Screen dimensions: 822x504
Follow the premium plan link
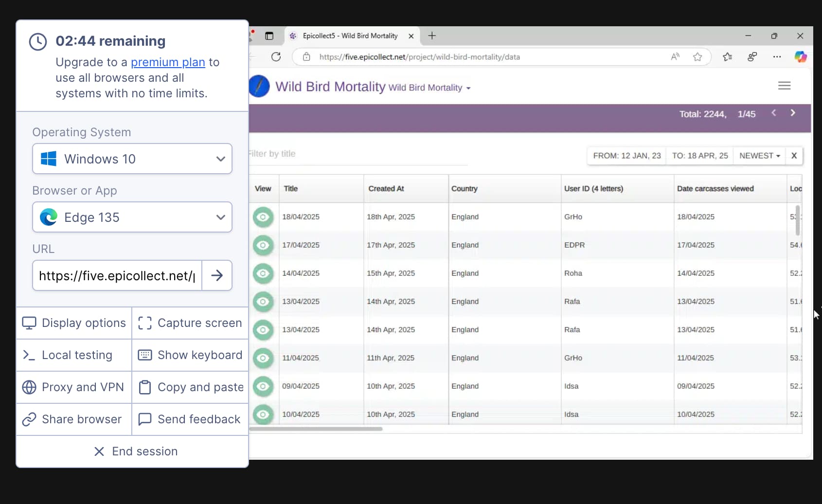168,62
